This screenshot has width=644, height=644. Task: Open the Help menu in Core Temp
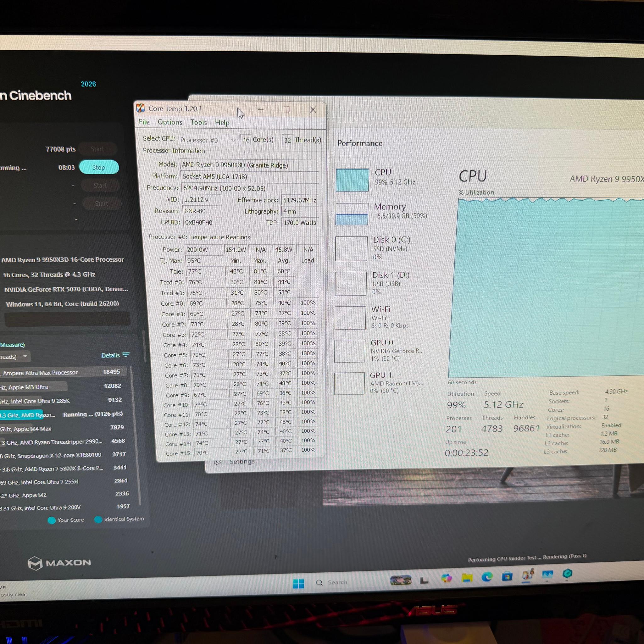point(222,123)
